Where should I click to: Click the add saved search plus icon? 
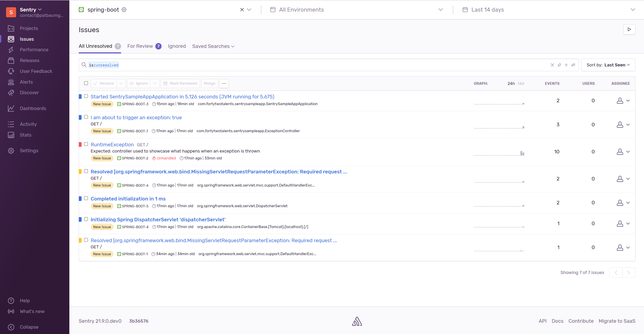point(566,65)
